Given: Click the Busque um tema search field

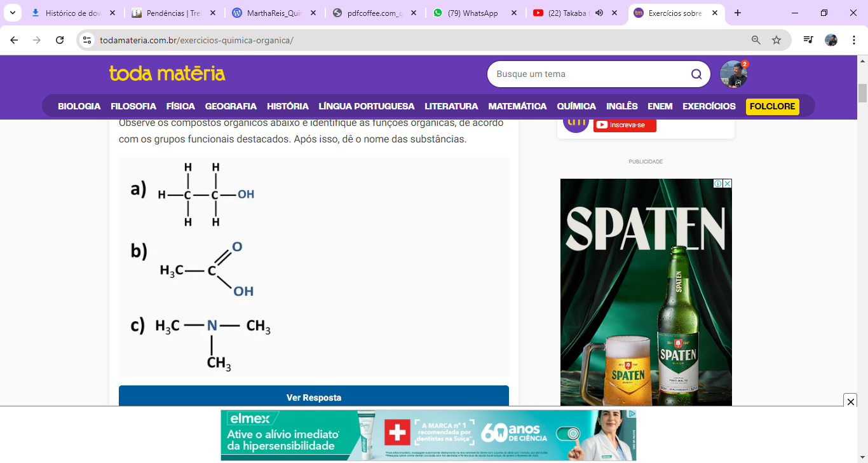Looking at the screenshot, I should click(588, 74).
